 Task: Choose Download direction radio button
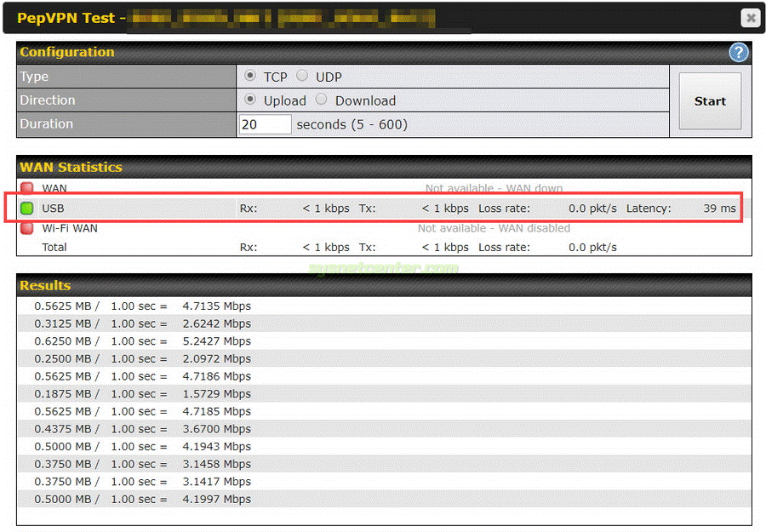pos(321,100)
